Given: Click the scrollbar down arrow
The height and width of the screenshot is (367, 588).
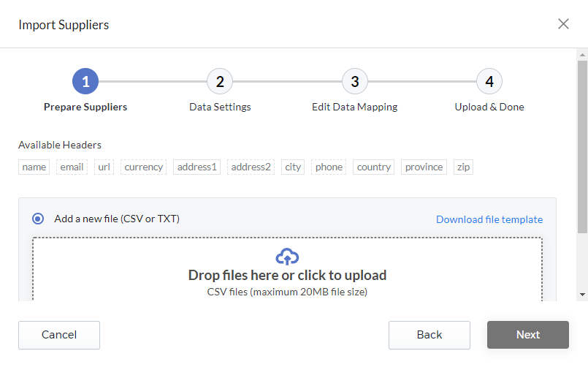Looking at the screenshot, I should (582, 295).
